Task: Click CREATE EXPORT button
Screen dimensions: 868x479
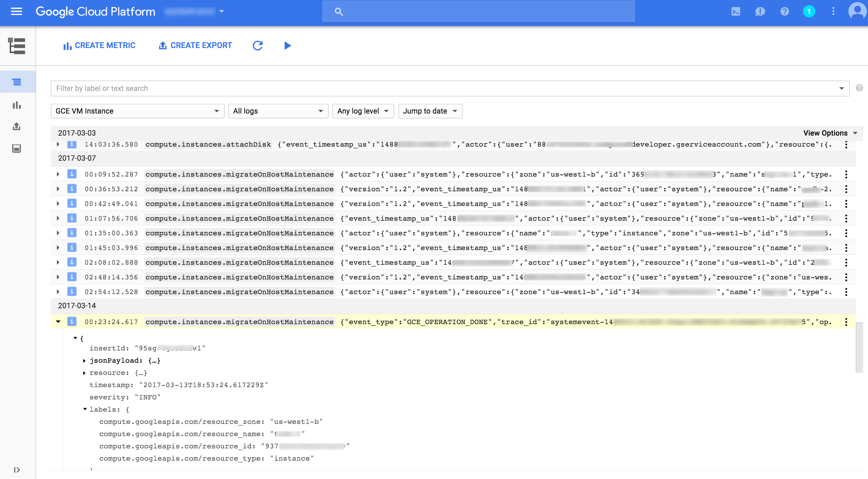Action: (196, 46)
